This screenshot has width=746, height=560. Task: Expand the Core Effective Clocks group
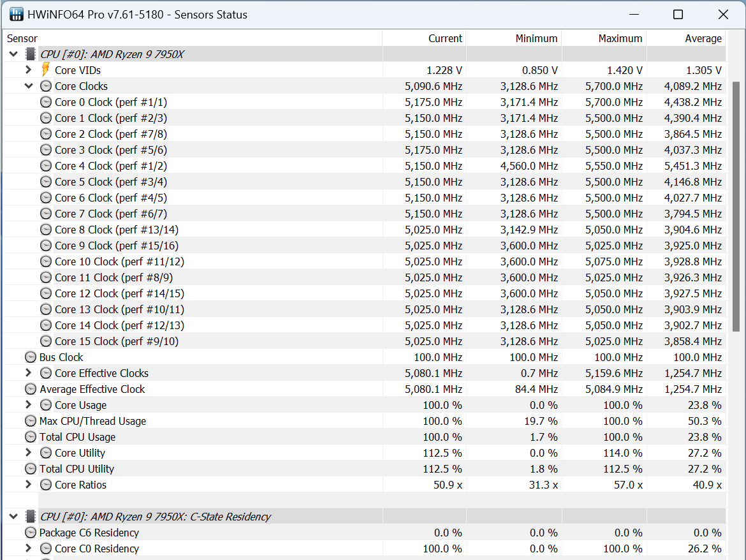coord(29,373)
